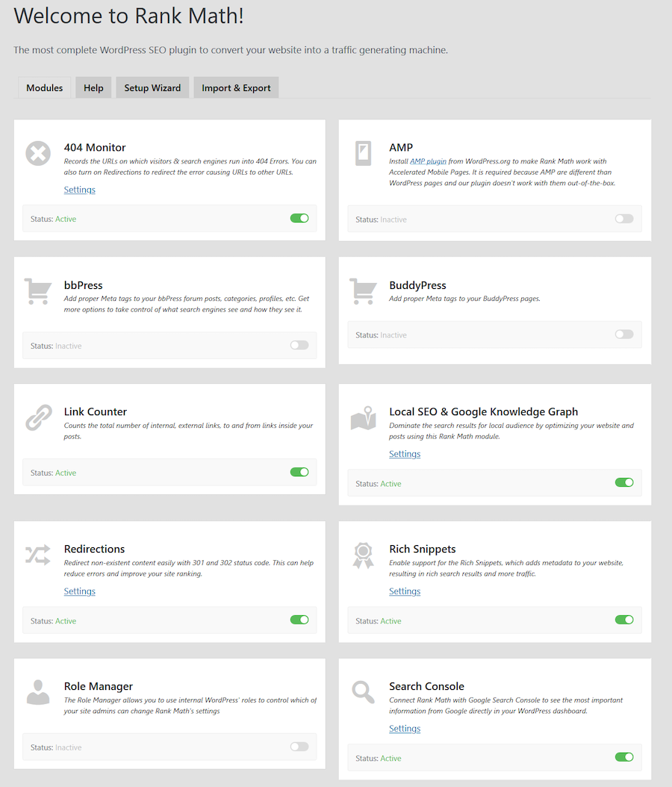The image size is (672, 787).
Task: Click the BuddyPress Status: Inactive label
Action: point(381,335)
